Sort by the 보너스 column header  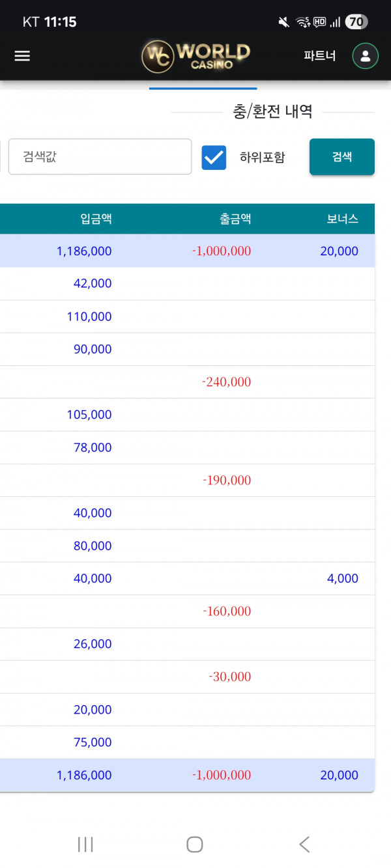pyautogui.click(x=342, y=219)
